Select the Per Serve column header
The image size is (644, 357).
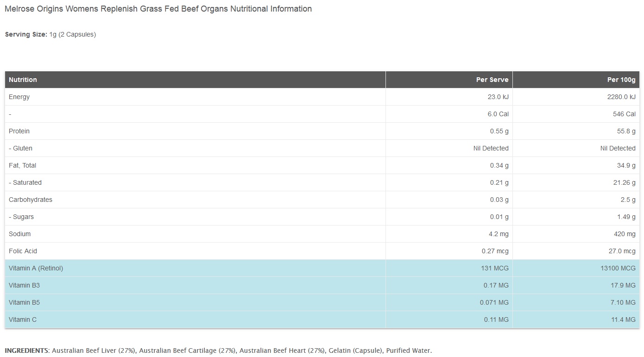pos(492,80)
